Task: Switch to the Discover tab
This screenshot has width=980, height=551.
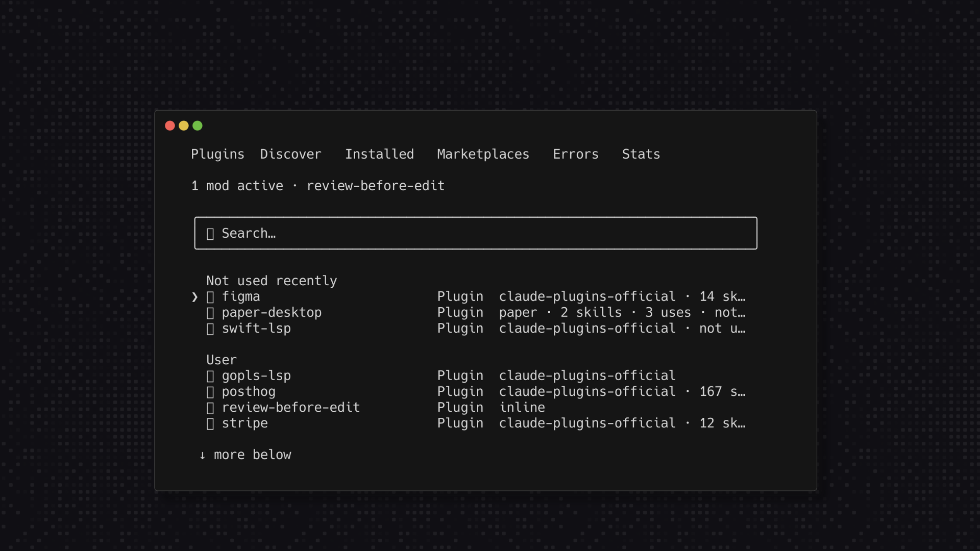Action: [x=290, y=154]
